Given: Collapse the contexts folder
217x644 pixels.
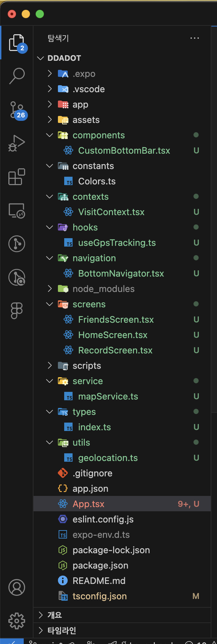Looking at the screenshot, I should tap(50, 196).
